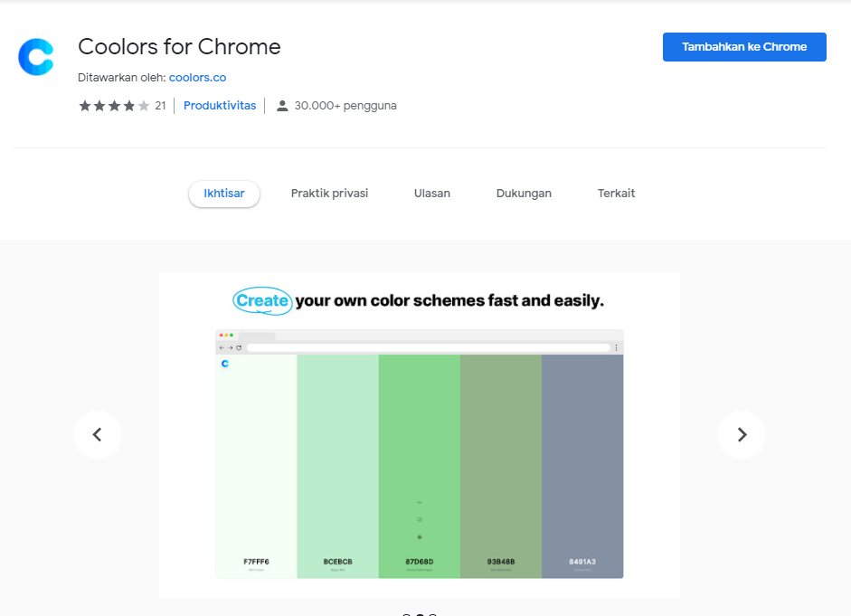Image resolution: width=851 pixels, height=616 pixels.
Task: Select the first rating star
Action: (86, 105)
